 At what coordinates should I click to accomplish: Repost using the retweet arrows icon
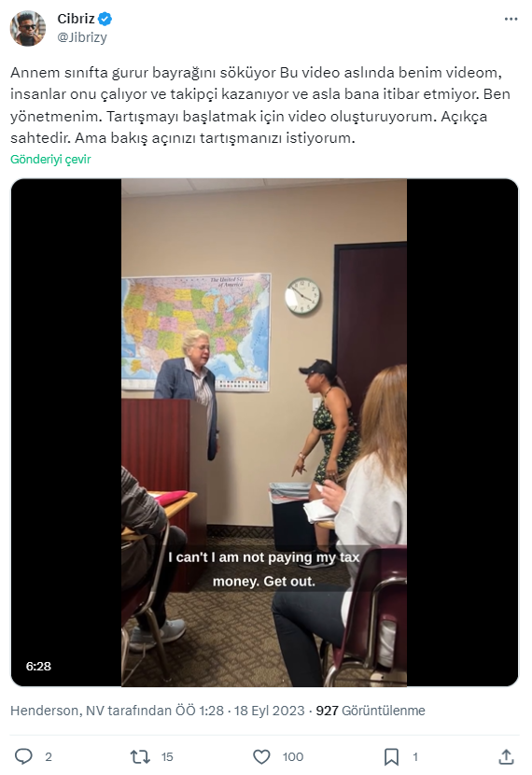140,756
